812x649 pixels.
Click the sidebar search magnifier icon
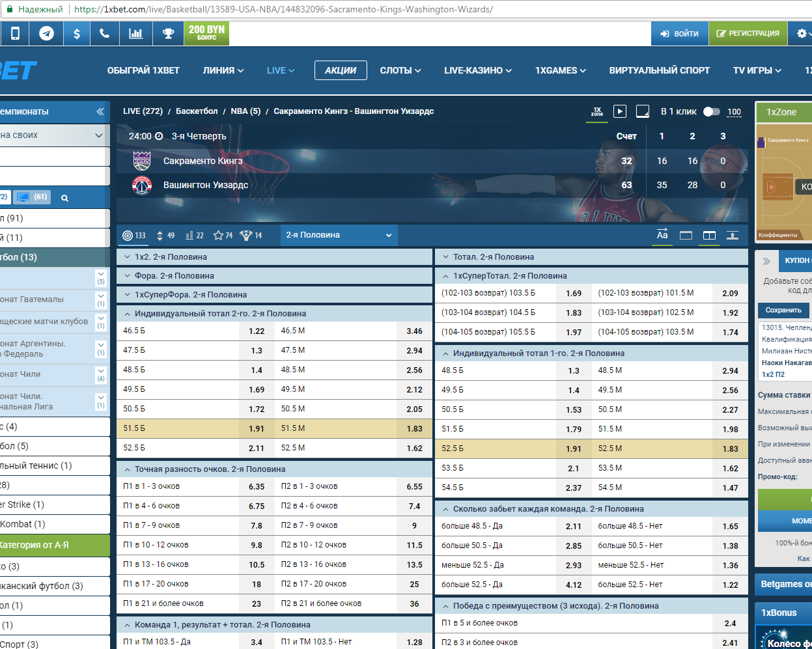64,198
